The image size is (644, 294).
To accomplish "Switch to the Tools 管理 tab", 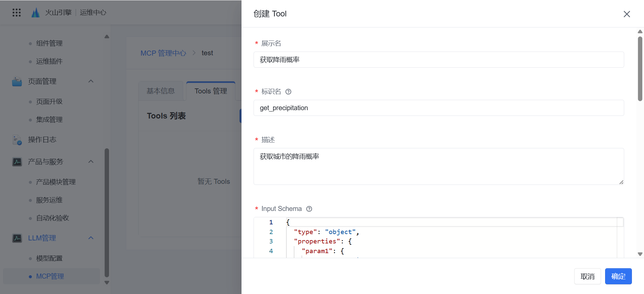I will click(211, 91).
